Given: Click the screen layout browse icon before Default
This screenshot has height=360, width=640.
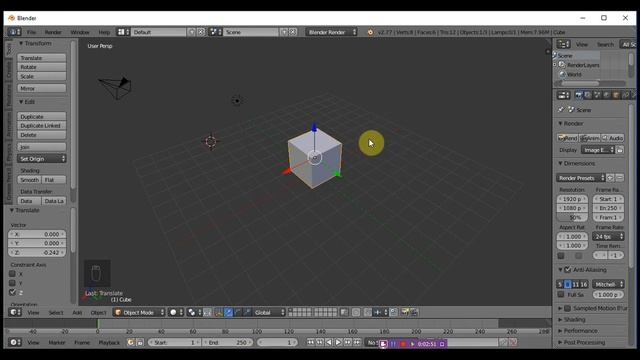Looking at the screenshot, I should [x=123, y=32].
